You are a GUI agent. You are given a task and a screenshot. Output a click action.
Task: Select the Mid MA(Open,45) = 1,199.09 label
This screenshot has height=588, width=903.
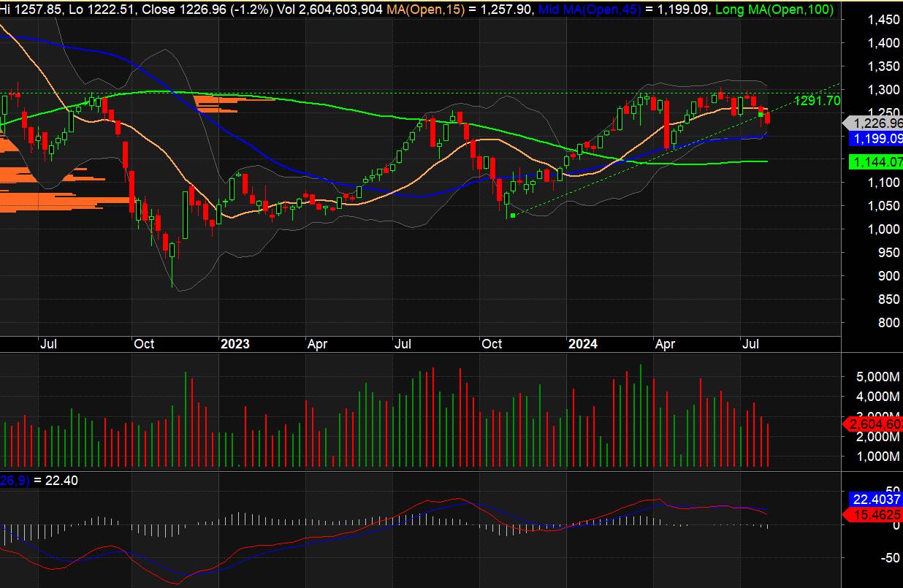coord(624,9)
